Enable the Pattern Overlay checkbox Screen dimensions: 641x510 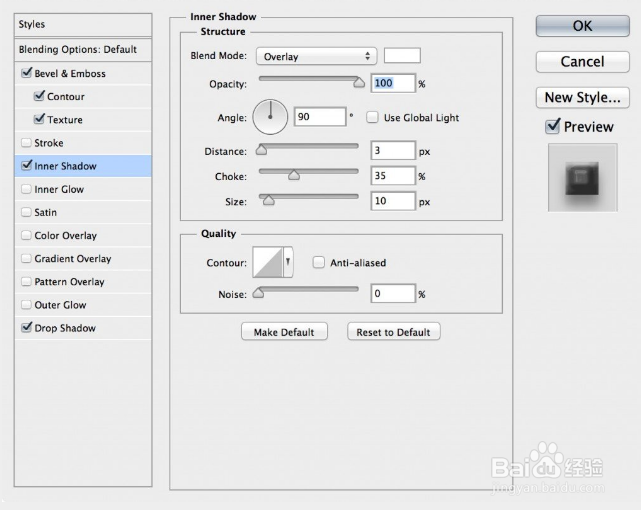[x=26, y=282]
